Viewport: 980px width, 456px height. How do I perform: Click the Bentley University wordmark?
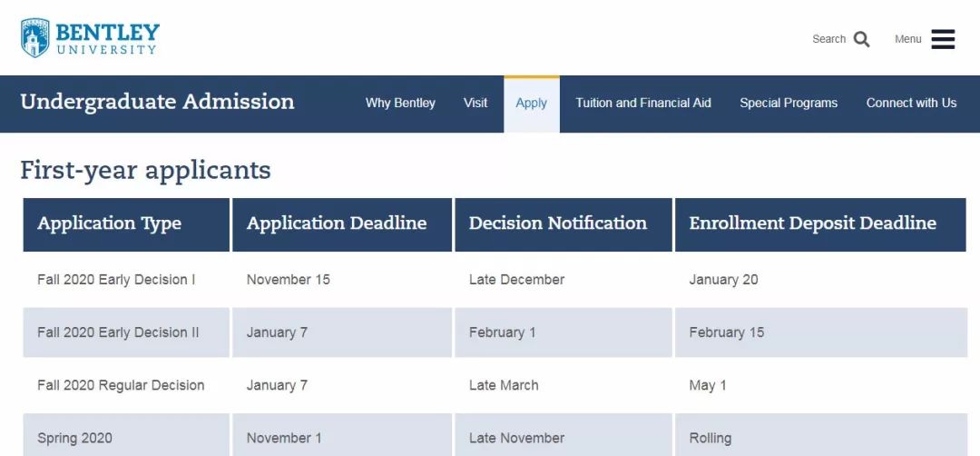107,39
